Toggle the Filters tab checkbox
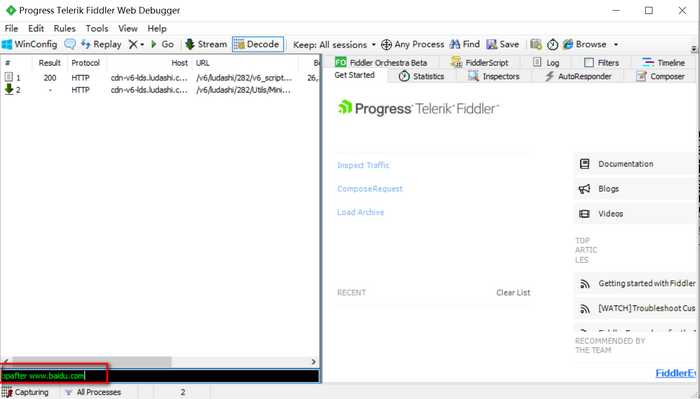The height and width of the screenshot is (399, 700). (589, 62)
